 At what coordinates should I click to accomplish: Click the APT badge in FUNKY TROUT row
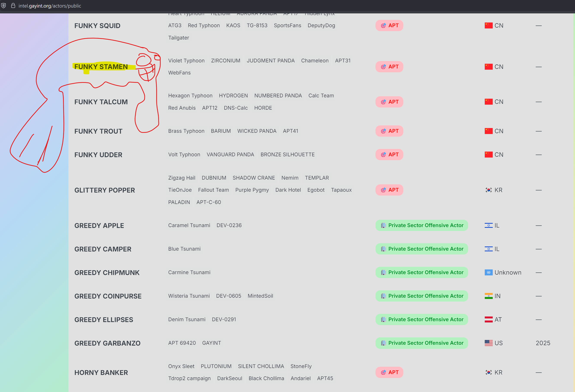tap(389, 131)
